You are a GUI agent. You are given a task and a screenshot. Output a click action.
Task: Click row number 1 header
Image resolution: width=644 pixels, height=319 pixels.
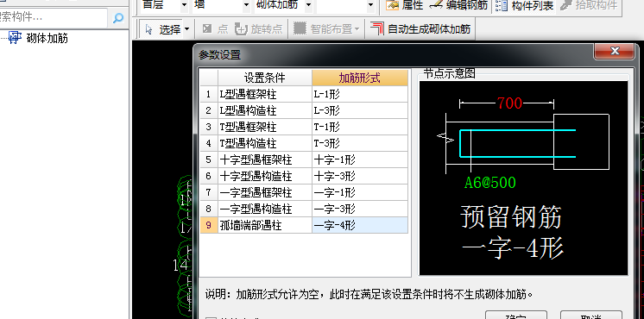tap(209, 94)
